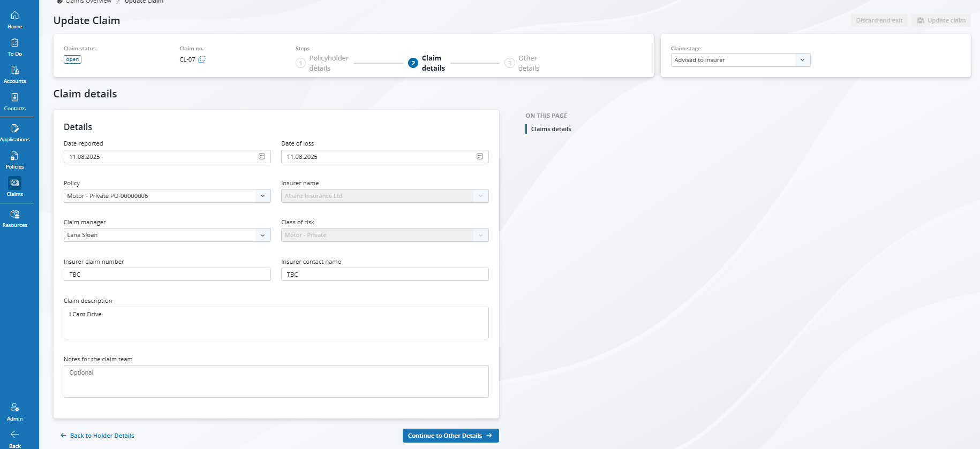Screen dimensions: 980x449
Task: Go to the To Do list icon
Action: click(15, 47)
